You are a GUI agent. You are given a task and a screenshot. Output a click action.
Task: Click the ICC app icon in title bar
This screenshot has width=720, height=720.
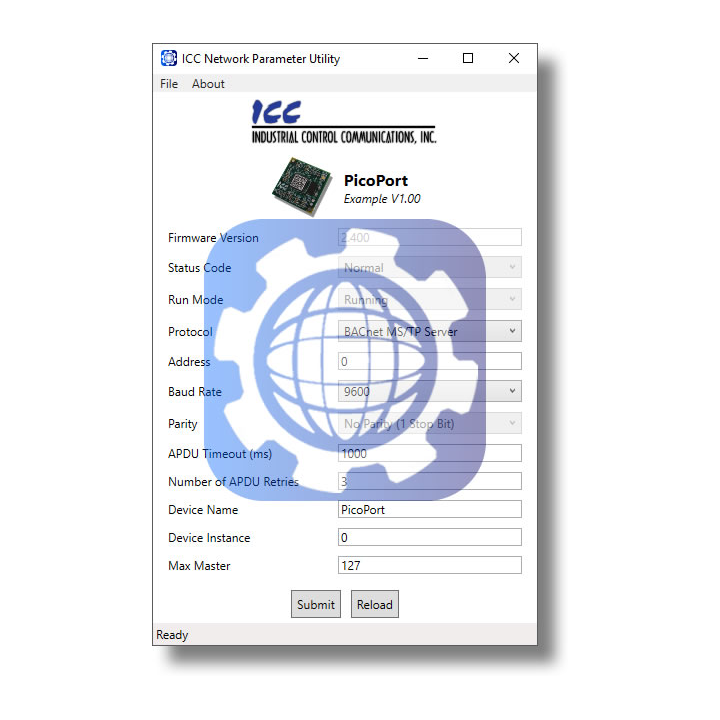tap(169, 58)
